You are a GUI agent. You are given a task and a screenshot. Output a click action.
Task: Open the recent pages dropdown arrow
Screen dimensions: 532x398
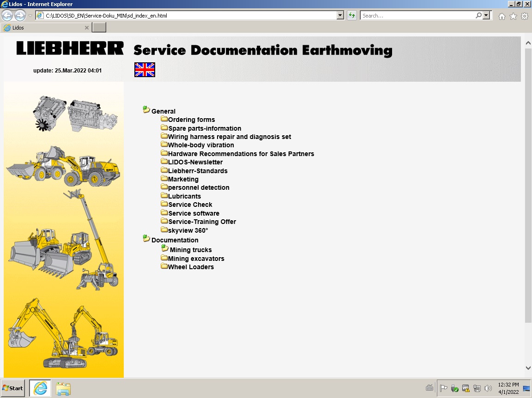click(x=30, y=16)
